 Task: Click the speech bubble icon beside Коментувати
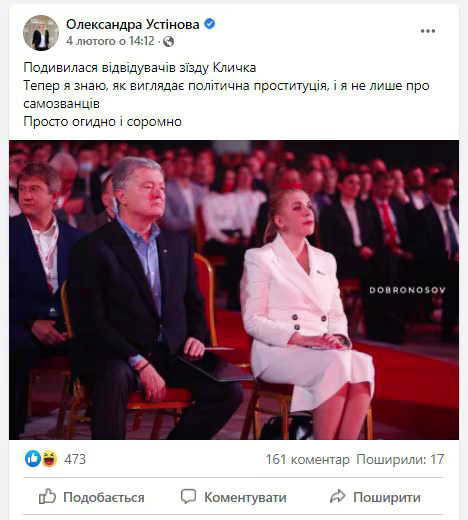[188, 497]
